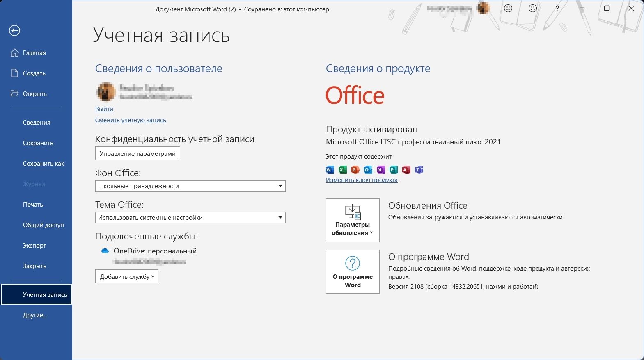Viewport: 644px width, 360px height.
Task: Click the profile photo under Сведения о пользователе
Action: (x=105, y=92)
